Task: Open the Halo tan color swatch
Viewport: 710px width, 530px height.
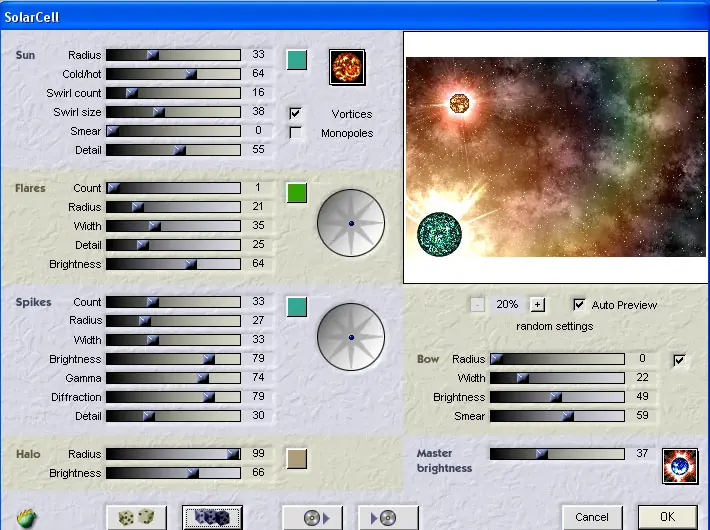Action: (297, 459)
